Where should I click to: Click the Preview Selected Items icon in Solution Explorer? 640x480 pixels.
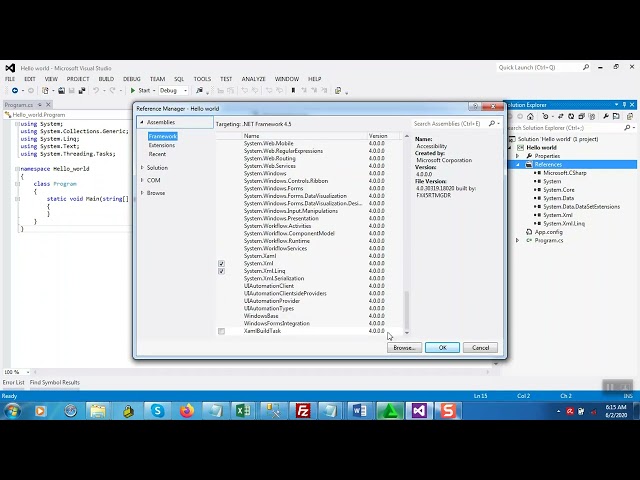616,116
